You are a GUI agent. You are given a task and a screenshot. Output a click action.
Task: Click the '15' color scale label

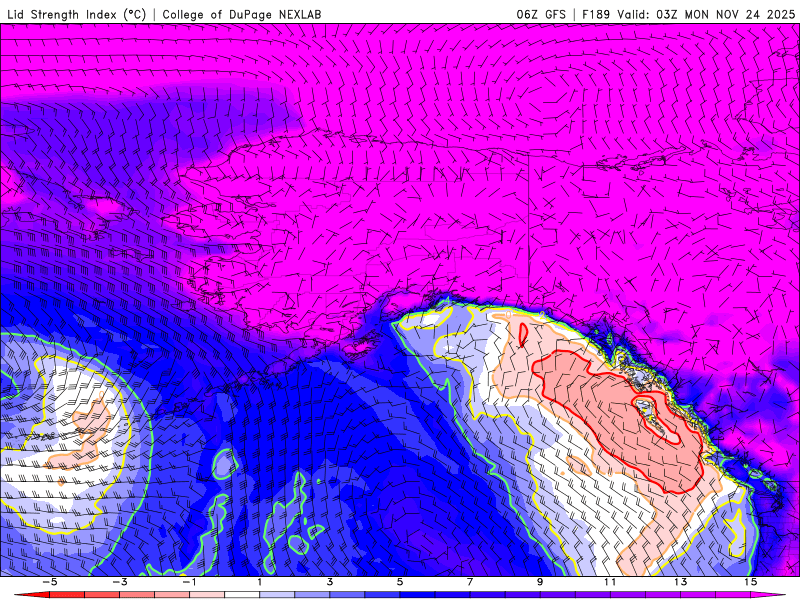coord(750,582)
